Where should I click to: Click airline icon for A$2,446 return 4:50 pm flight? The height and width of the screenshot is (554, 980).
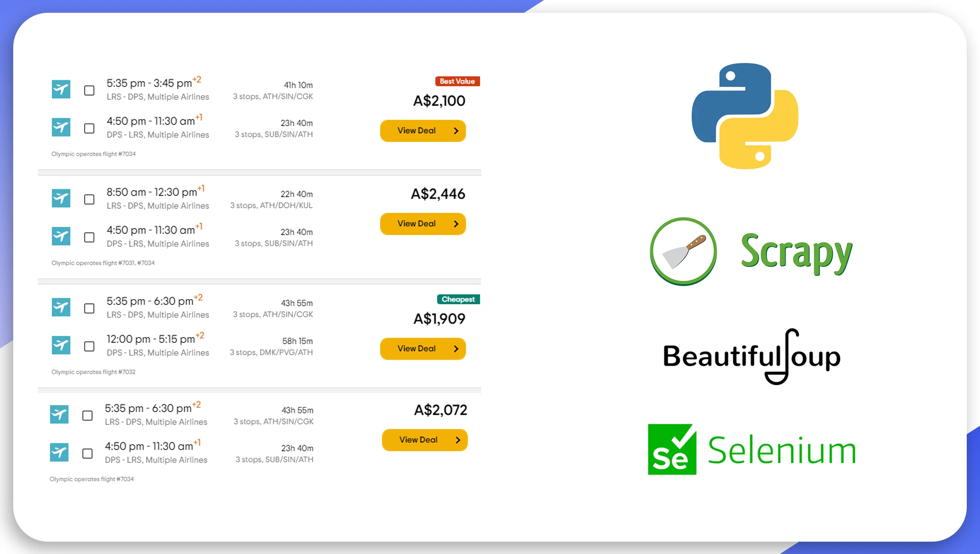(x=61, y=236)
